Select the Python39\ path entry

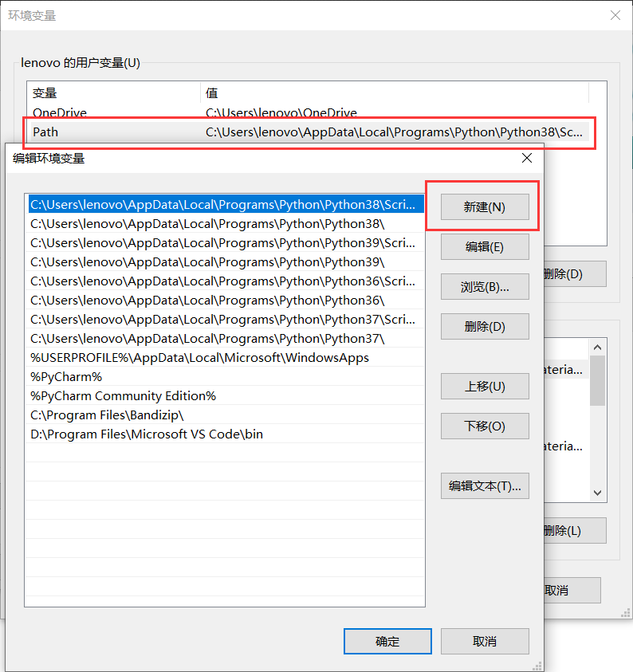coord(207,261)
